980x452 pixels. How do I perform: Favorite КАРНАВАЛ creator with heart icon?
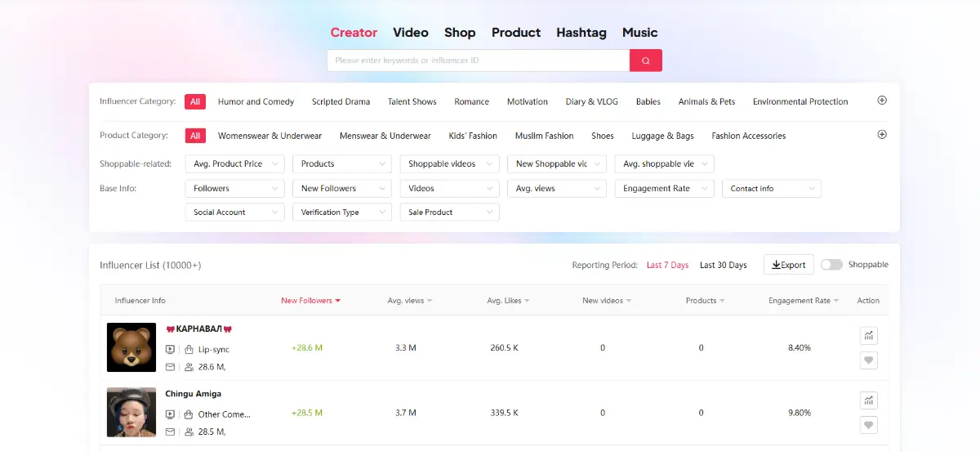[868, 360]
